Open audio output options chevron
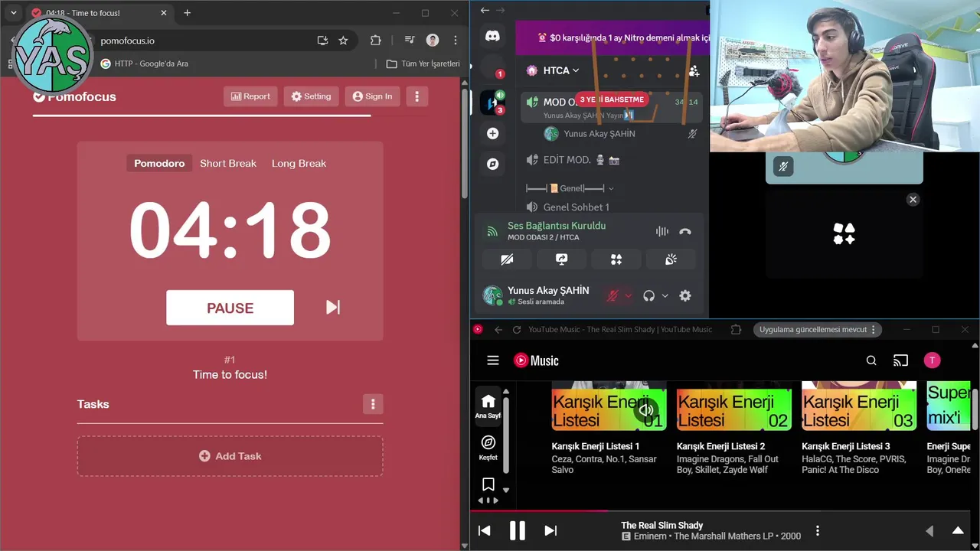The width and height of the screenshot is (980, 551). click(665, 296)
